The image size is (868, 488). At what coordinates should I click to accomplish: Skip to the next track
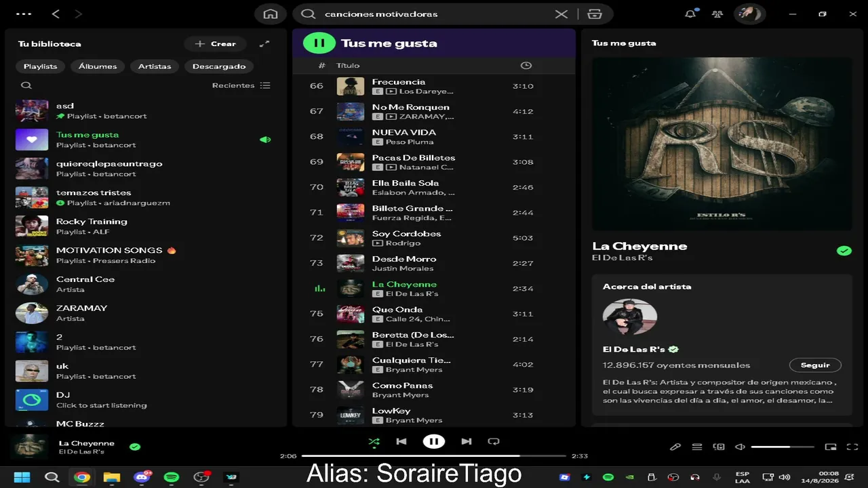click(467, 441)
